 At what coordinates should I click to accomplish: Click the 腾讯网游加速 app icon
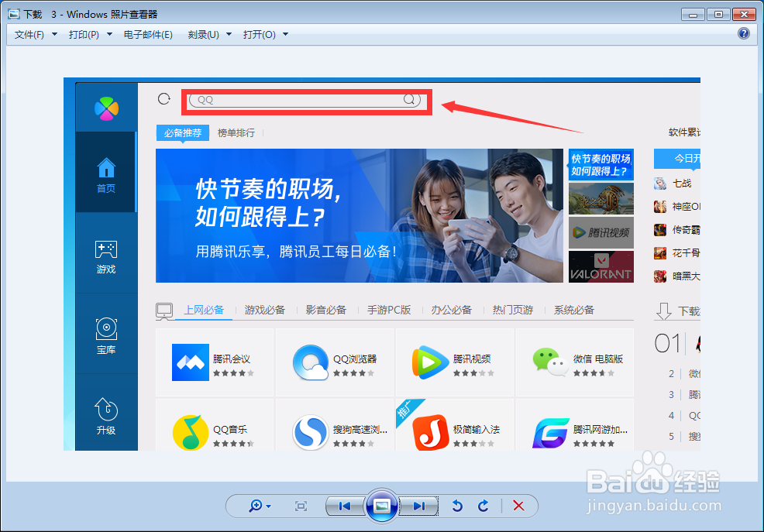551,433
